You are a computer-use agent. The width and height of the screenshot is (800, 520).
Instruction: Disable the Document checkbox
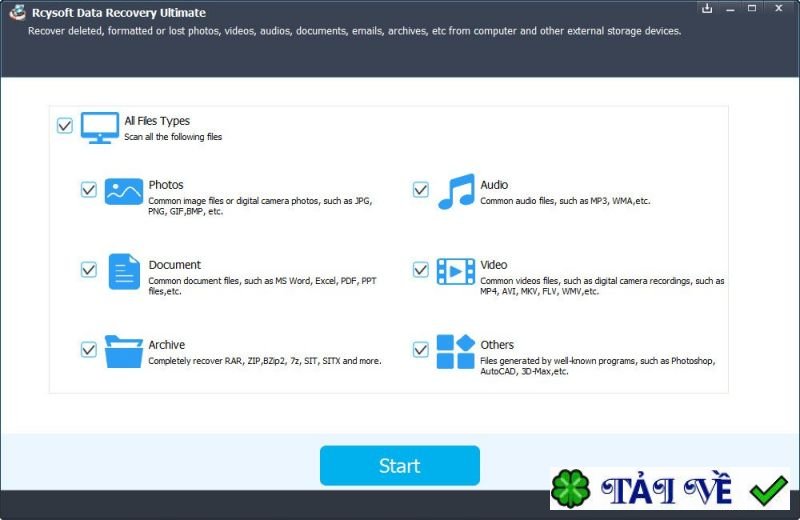point(89,269)
